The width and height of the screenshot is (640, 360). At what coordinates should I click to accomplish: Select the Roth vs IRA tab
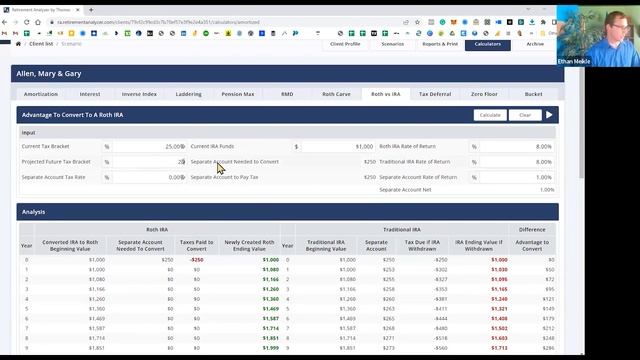tap(386, 94)
